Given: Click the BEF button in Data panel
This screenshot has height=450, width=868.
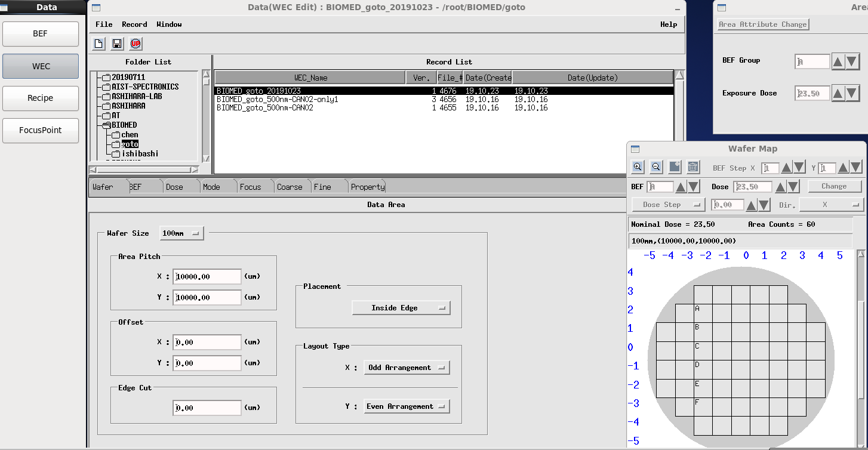Looking at the screenshot, I should click(x=41, y=34).
